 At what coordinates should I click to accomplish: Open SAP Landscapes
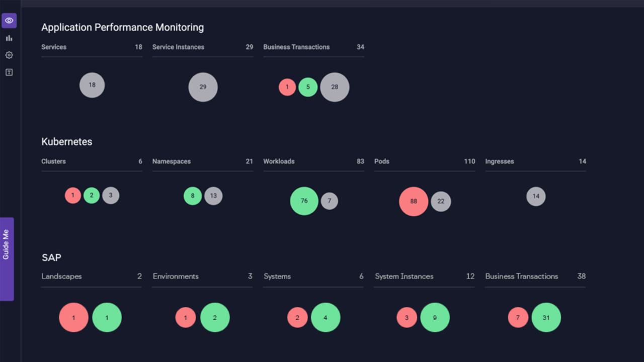click(x=61, y=276)
